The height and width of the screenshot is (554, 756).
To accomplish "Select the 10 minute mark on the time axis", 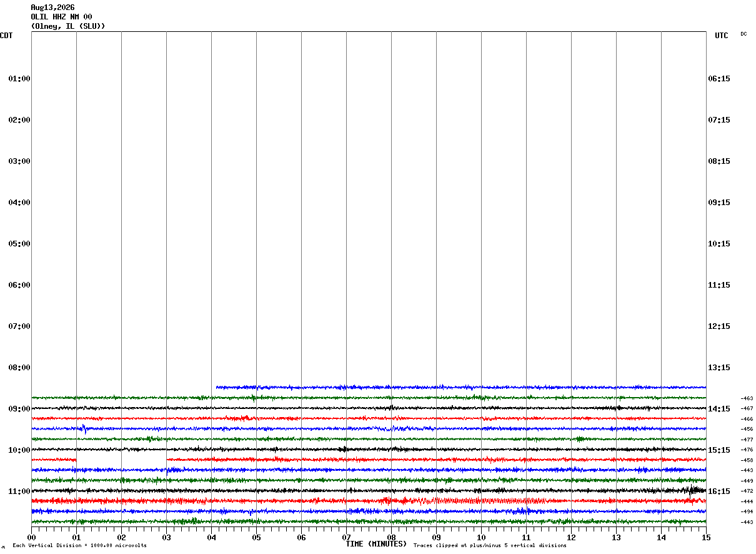I will click(x=481, y=537).
